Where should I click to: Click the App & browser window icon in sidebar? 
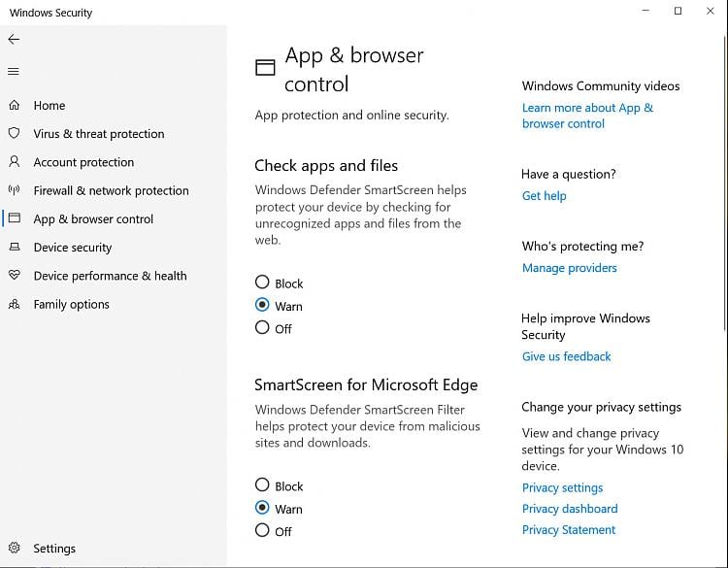click(15, 217)
